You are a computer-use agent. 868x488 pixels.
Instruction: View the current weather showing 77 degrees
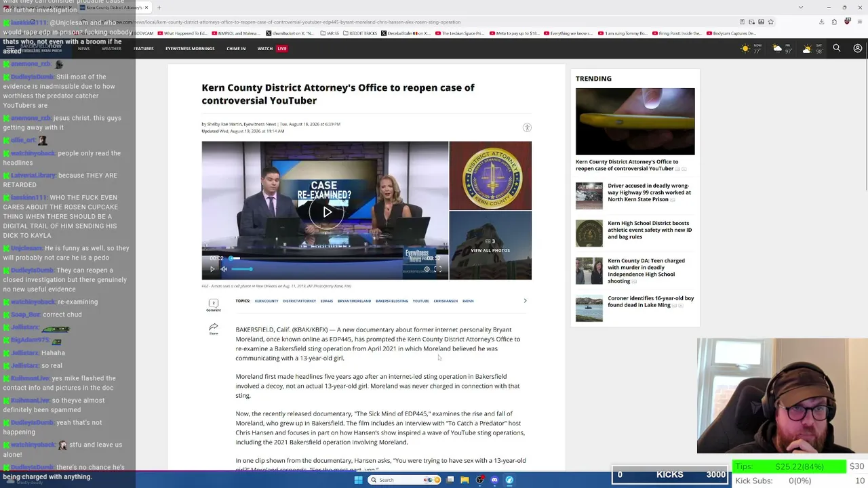coord(751,49)
